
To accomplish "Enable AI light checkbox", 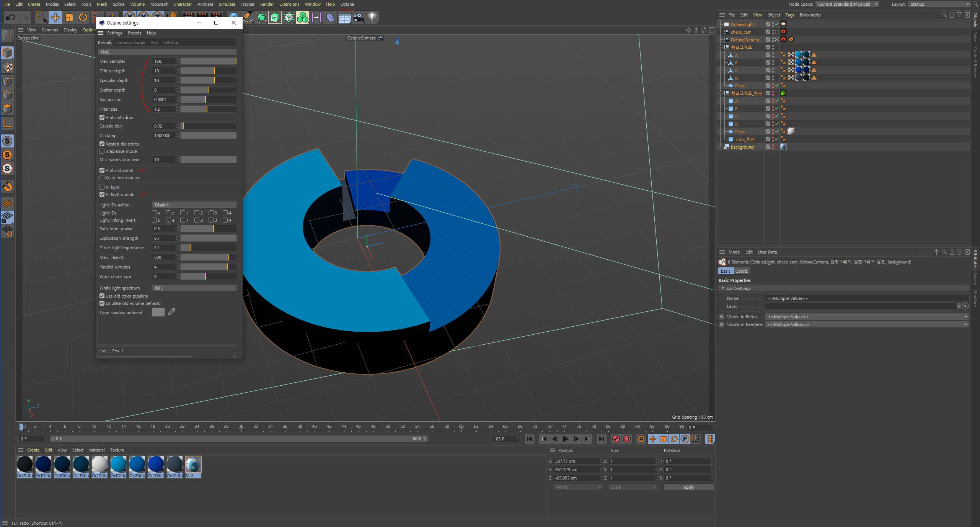I will point(102,187).
